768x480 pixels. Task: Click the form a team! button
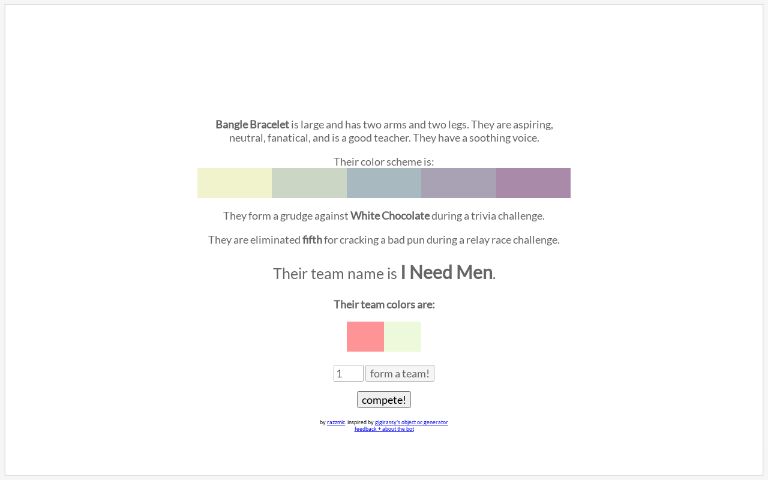[x=400, y=373]
